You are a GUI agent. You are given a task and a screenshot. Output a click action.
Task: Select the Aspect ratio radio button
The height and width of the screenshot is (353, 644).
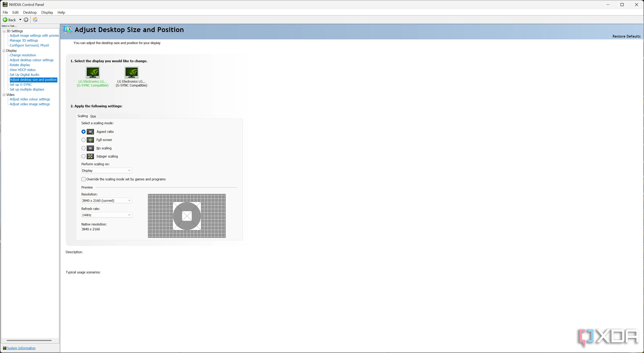(84, 132)
